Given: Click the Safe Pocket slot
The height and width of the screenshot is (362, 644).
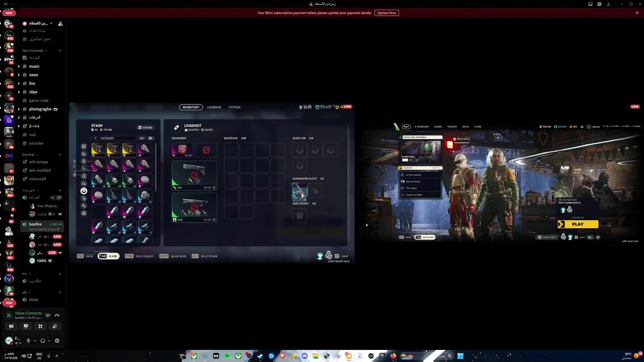Looking at the screenshot, I should [x=299, y=216].
